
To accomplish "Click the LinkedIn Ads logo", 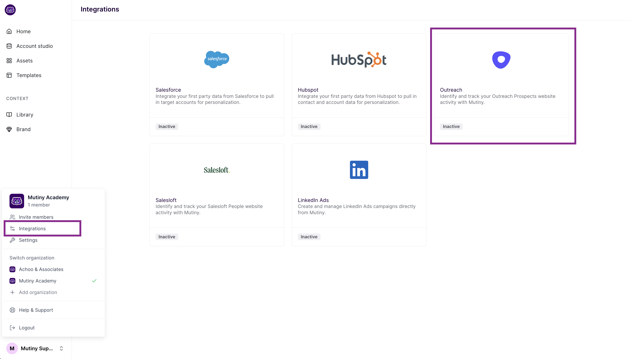I will [359, 170].
